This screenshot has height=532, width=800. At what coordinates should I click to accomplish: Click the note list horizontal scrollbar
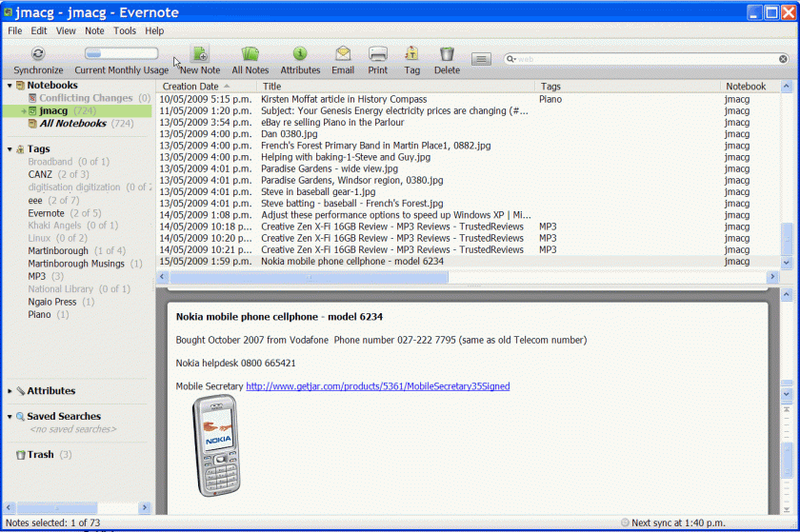[x=310, y=277]
